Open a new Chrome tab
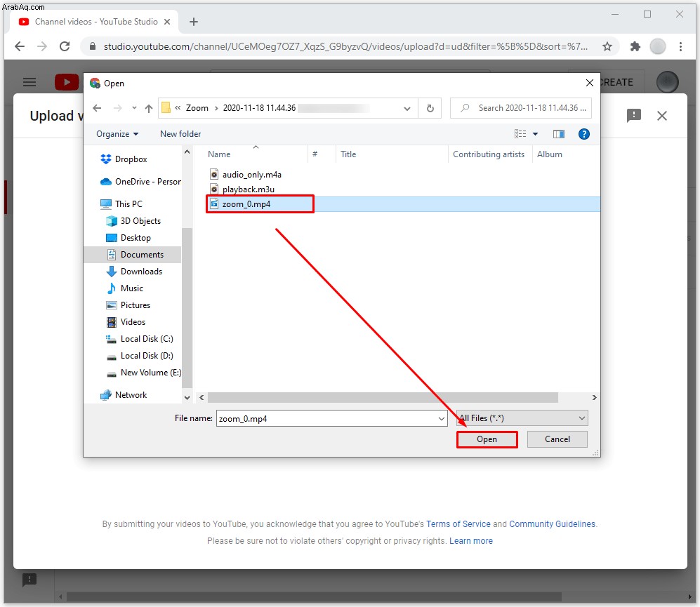Screen dimensions: 700x607 click(x=193, y=22)
